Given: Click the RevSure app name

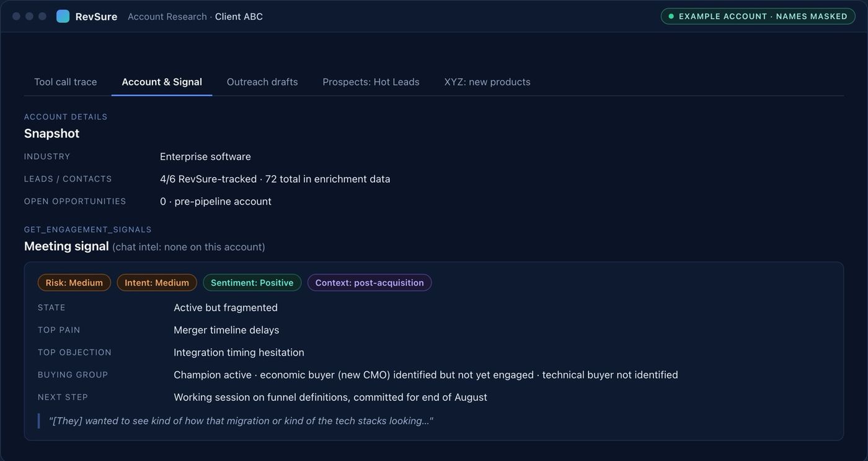Looking at the screenshot, I should pyautogui.click(x=96, y=17).
